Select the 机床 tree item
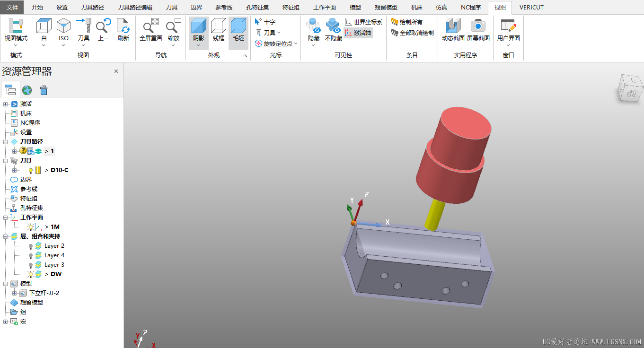This screenshot has width=644, height=348. (x=26, y=113)
